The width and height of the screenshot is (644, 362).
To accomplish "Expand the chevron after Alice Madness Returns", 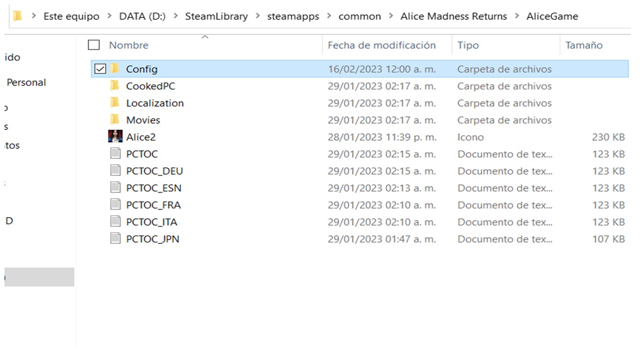I will 517,16.
